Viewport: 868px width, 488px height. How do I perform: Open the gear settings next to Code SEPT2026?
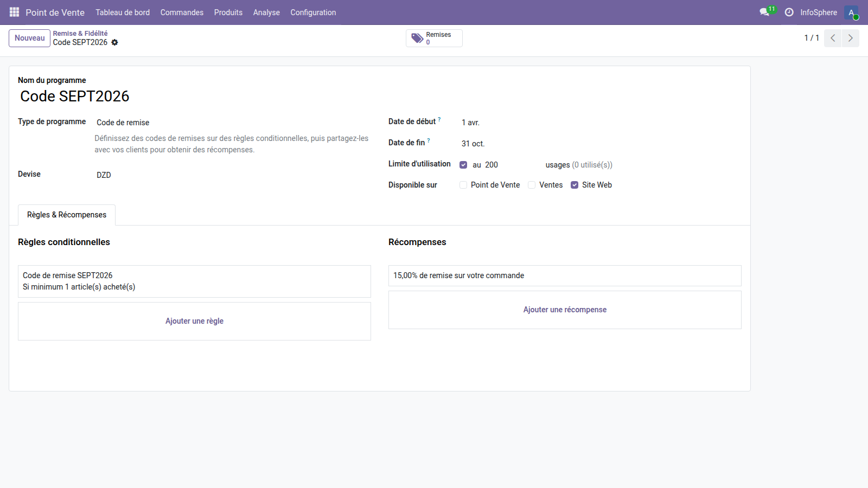coord(114,42)
